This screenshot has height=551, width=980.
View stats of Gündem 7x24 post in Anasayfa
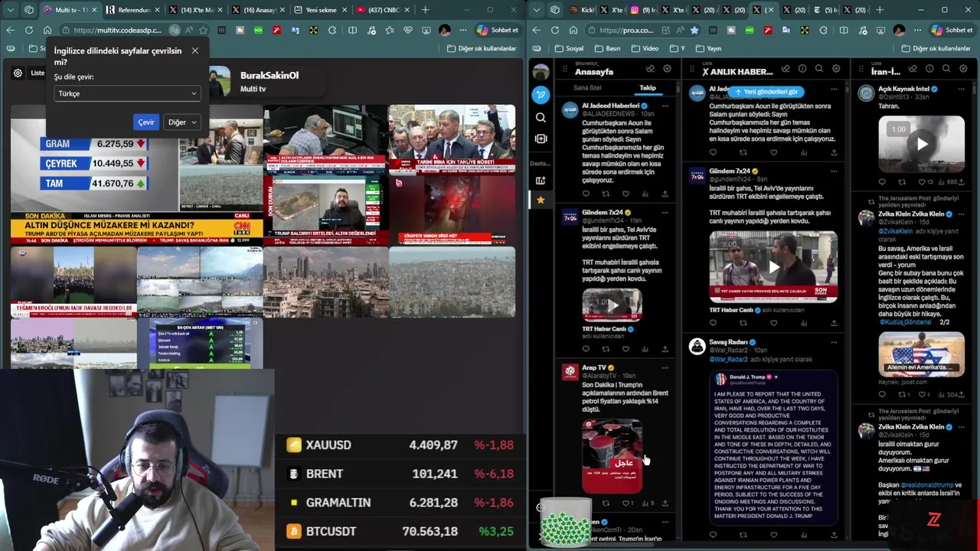pos(645,349)
